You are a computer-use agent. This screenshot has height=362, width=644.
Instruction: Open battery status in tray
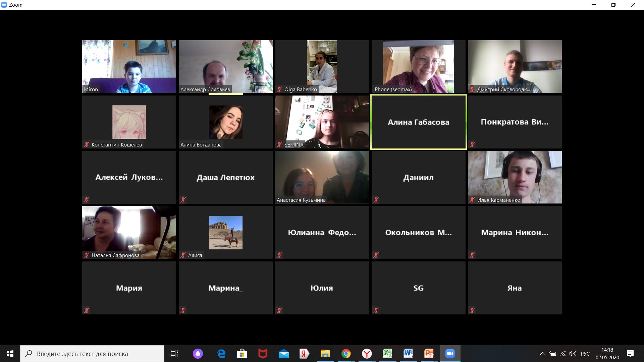point(553,354)
